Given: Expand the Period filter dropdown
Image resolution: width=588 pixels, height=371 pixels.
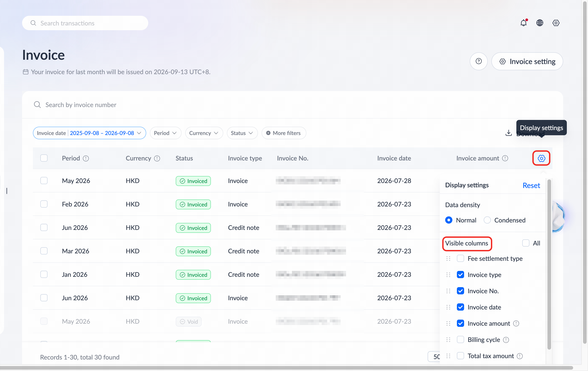Looking at the screenshot, I should tap(165, 133).
